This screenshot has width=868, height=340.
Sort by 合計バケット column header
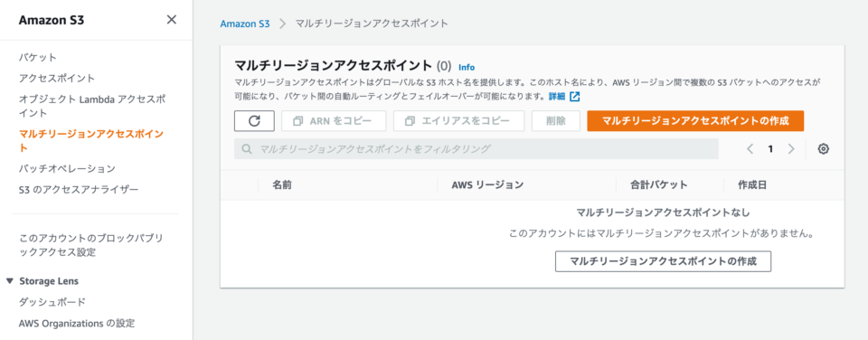coord(659,185)
